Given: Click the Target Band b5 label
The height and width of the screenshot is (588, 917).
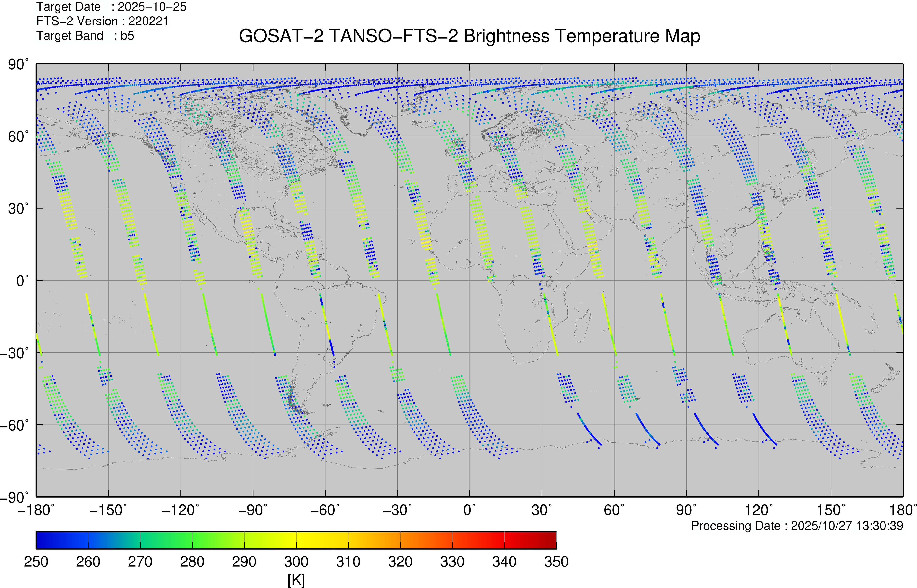Looking at the screenshot, I should 85,36.
